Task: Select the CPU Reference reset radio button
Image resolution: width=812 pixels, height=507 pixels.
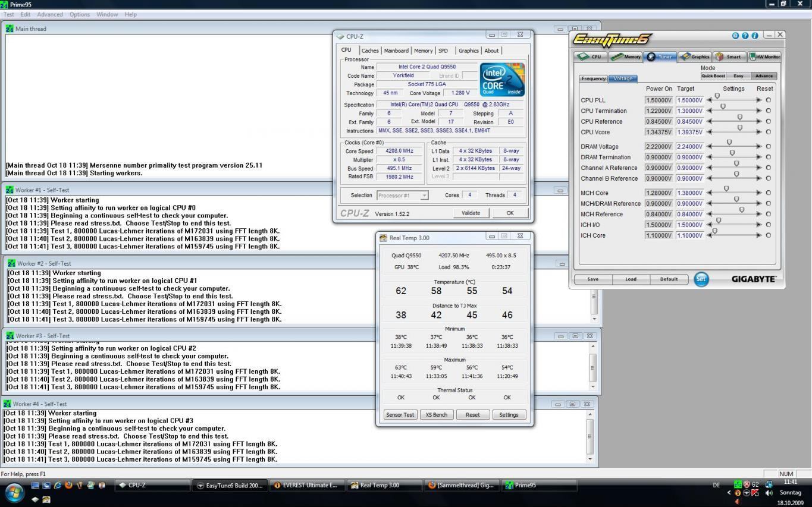Action: 768,122
